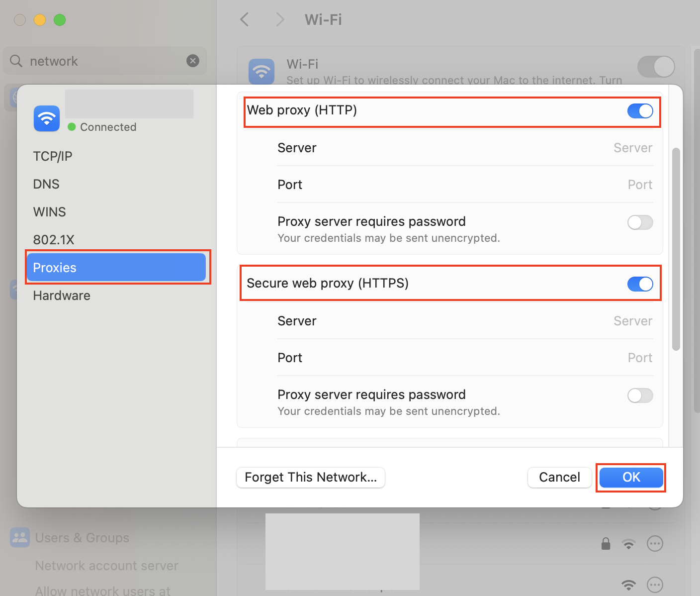Click the Wi-Fi icon in the proxy dialog sidebar
The height and width of the screenshot is (596, 700).
pyautogui.click(x=46, y=118)
